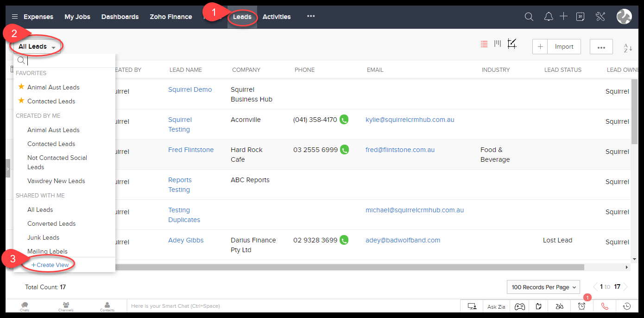Click the red telephone icon

604,306
